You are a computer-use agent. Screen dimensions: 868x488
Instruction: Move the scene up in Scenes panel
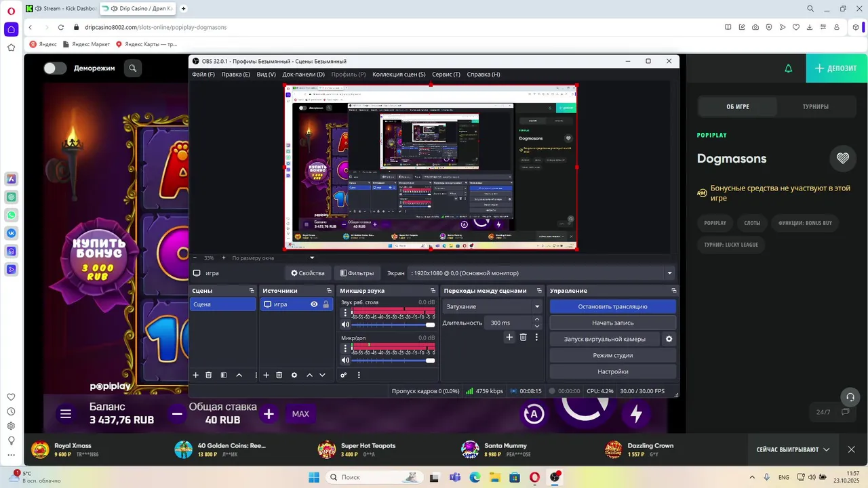tap(239, 375)
